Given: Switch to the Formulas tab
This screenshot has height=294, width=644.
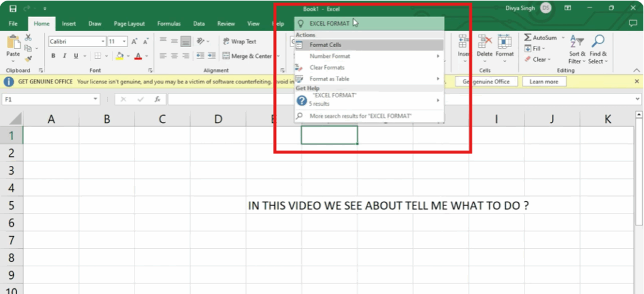Looking at the screenshot, I should click(x=169, y=24).
